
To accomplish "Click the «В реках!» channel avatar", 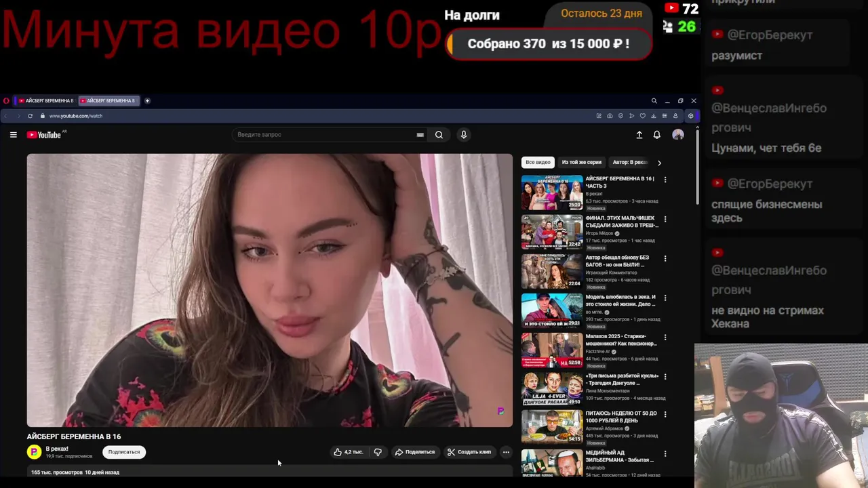I will 34,451.
